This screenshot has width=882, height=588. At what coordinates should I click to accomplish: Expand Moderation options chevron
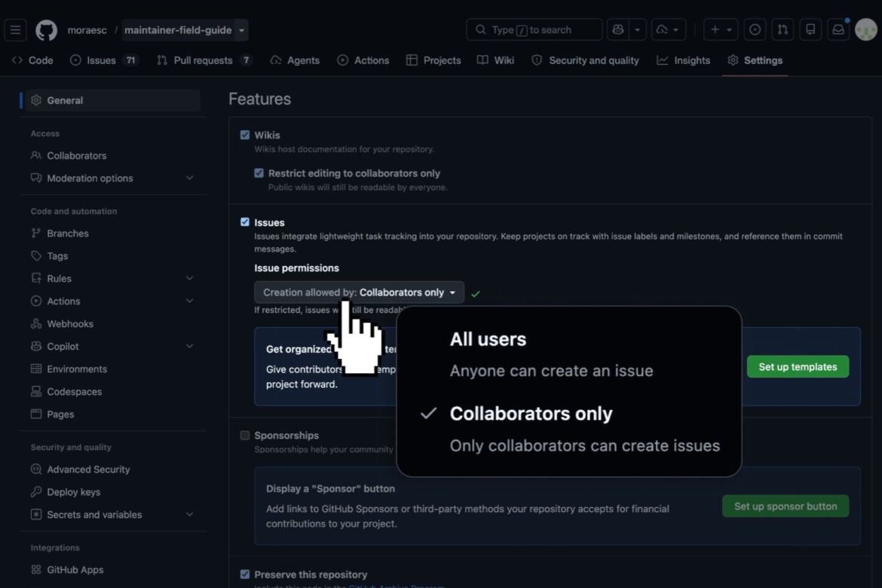189,178
